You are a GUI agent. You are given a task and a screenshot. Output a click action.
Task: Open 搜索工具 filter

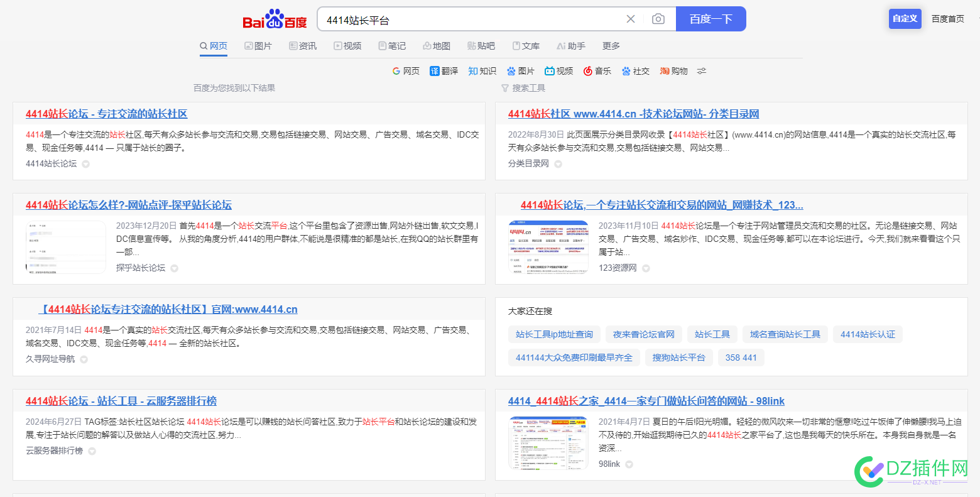tap(523, 88)
